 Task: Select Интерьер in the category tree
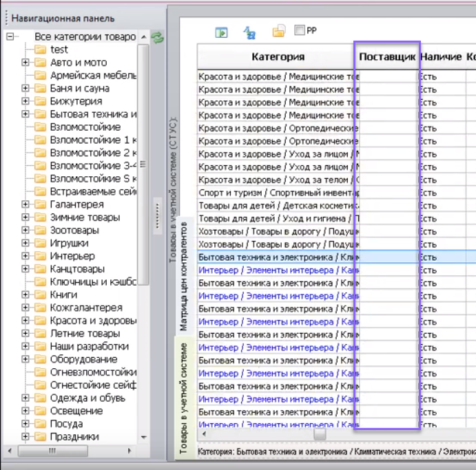72,256
